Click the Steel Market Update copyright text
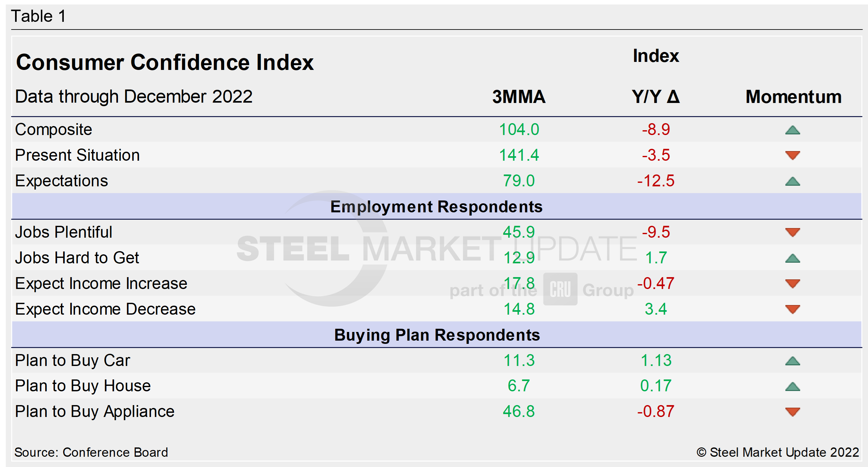Viewport: 868px width, 467px height. pos(777,452)
